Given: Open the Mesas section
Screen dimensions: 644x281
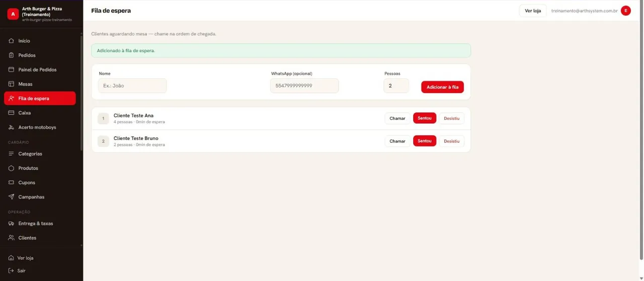Looking at the screenshot, I should click(x=40, y=84).
